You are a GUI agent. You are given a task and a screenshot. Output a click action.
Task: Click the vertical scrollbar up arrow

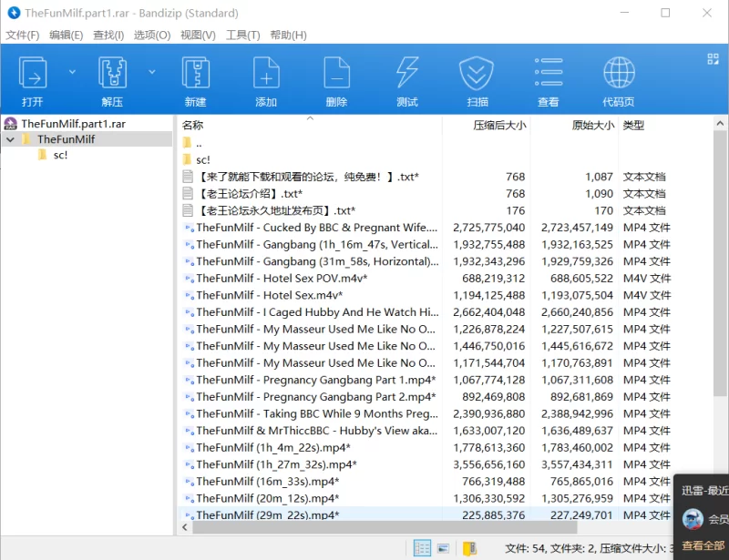coord(720,124)
